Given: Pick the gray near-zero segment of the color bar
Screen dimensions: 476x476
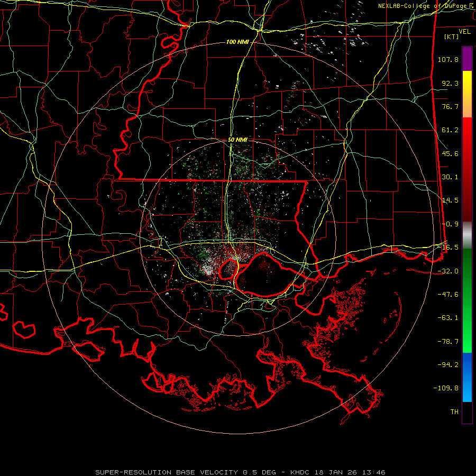Looking at the screenshot, I should (467, 235).
